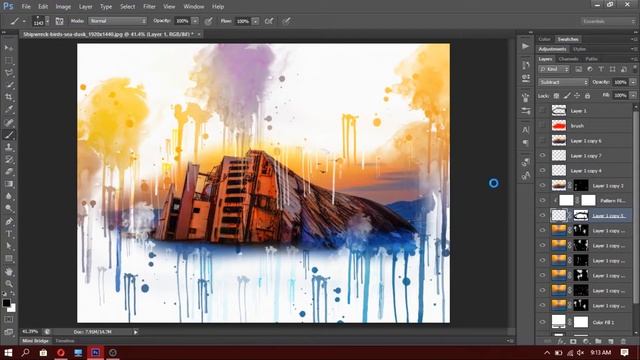
Task: Open the layer Opacity arrow in Layers panel
Action: [633, 82]
